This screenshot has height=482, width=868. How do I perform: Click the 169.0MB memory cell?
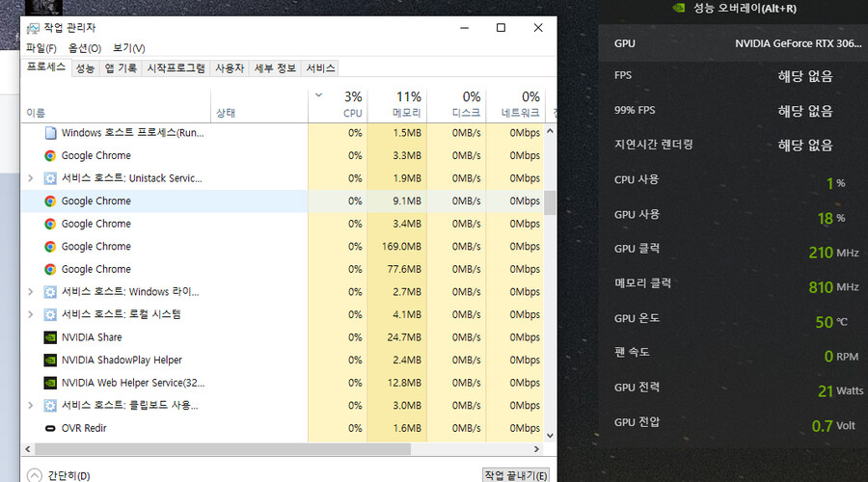click(397, 246)
